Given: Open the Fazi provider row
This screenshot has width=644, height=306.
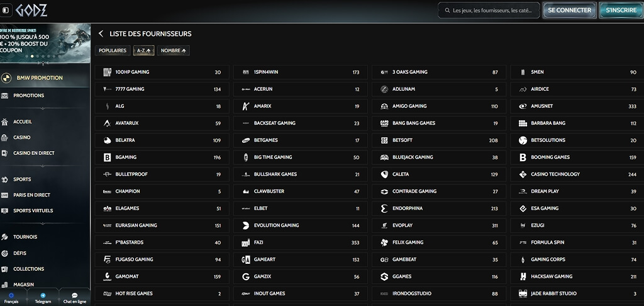Looking at the screenshot, I should click(301, 242).
